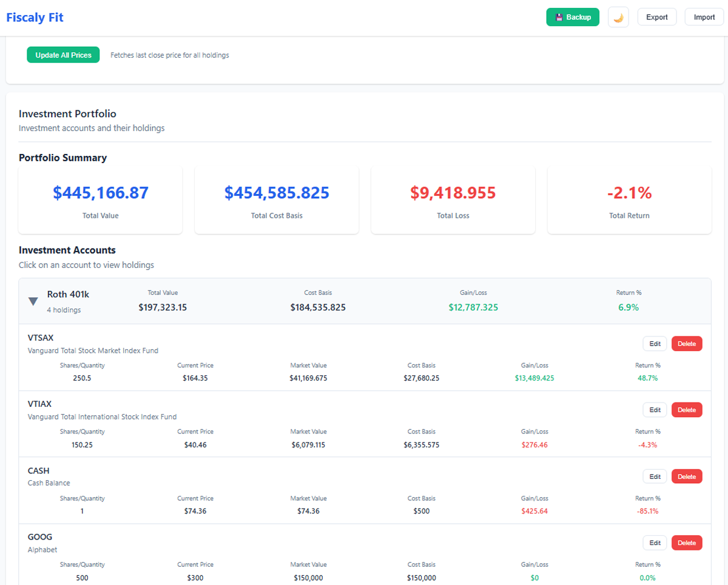Delete the VTSAX holding
728x585 pixels.
(x=686, y=343)
